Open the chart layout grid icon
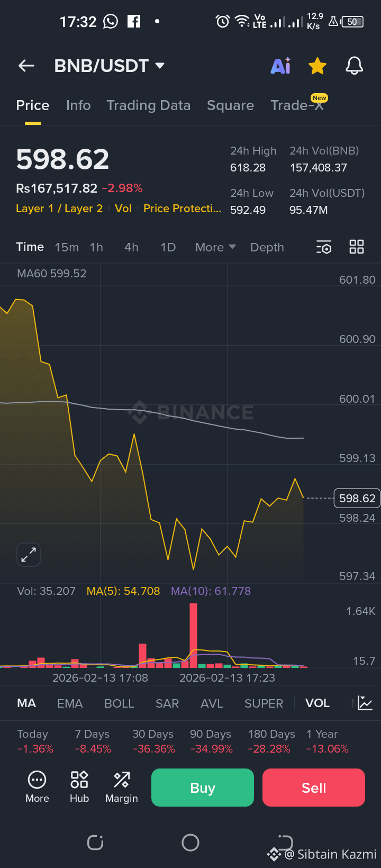 [357, 247]
